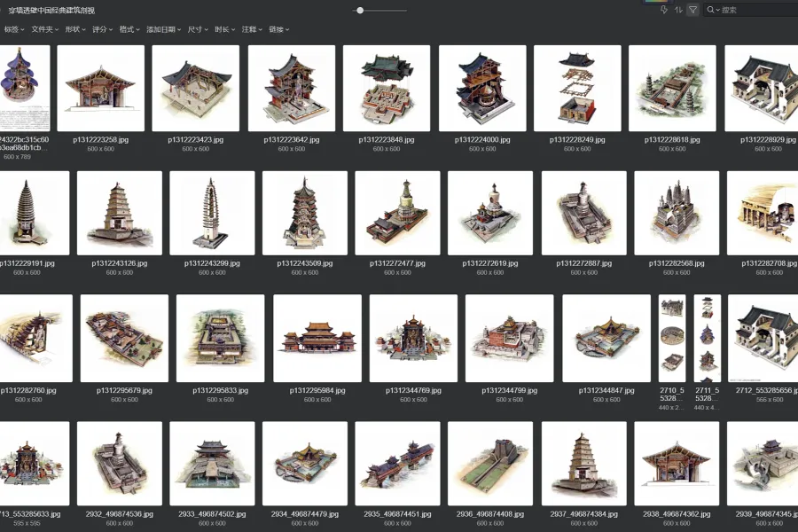Click the search magnifier icon
Viewport: 798px width, 532px height.
[x=711, y=10]
